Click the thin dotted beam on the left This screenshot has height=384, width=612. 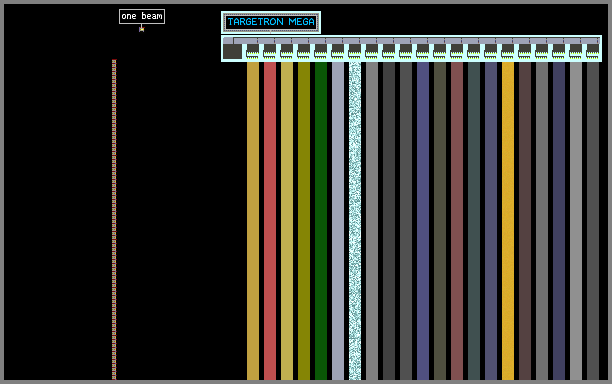click(x=114, y=219)
